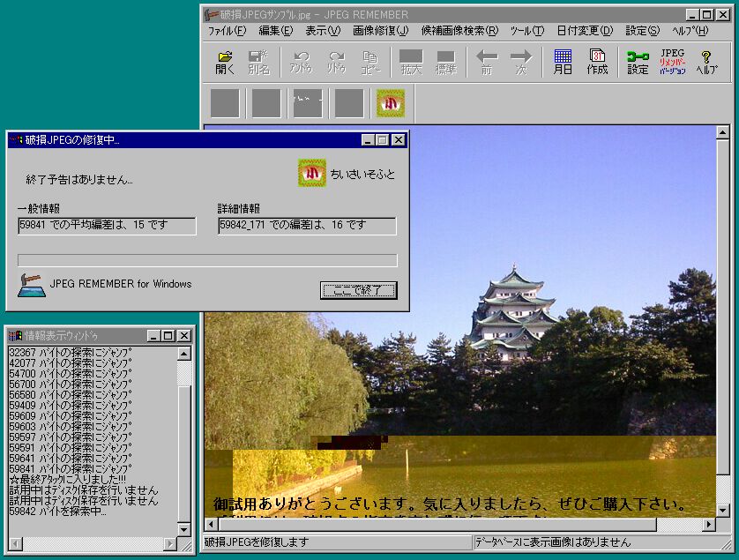Click the JPEG Remember version icon
Screen dimensions: 739x560
[672, 62]
